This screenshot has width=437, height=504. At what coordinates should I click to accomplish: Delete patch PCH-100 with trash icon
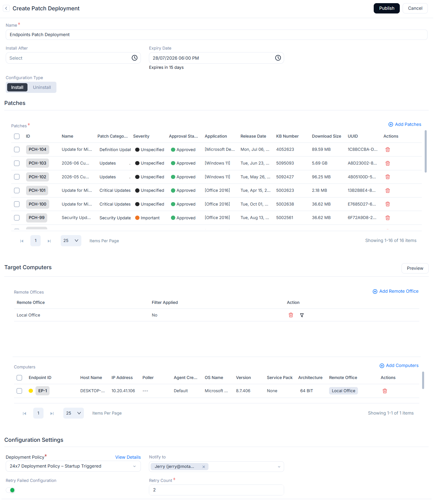(x=388, y=204)
